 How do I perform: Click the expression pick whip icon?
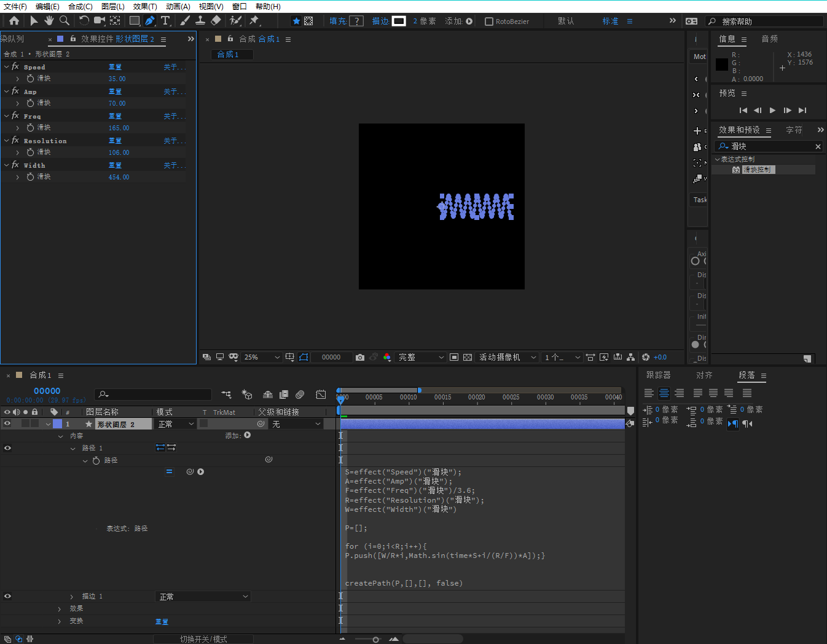[190, 472]
